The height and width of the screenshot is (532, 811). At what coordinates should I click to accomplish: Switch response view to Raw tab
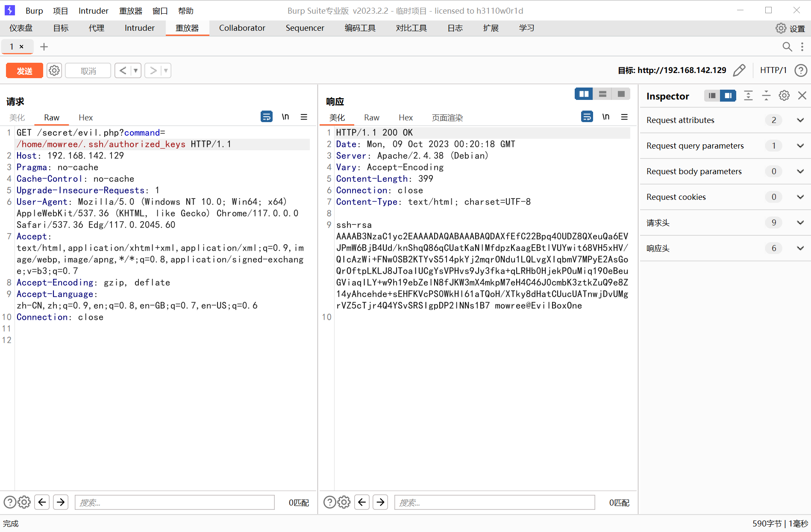point(371,117)
